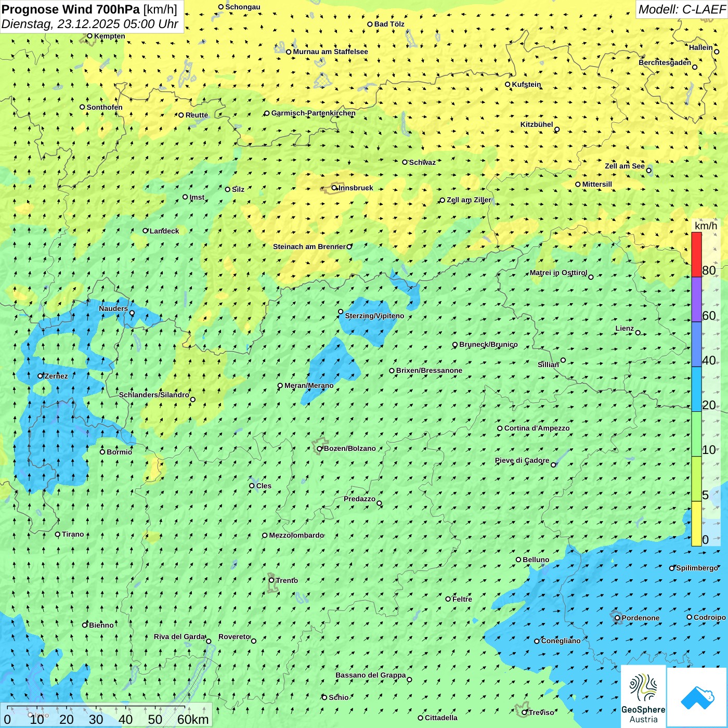
Task: Click the Kempten city marker
Action: pos(89,36)
